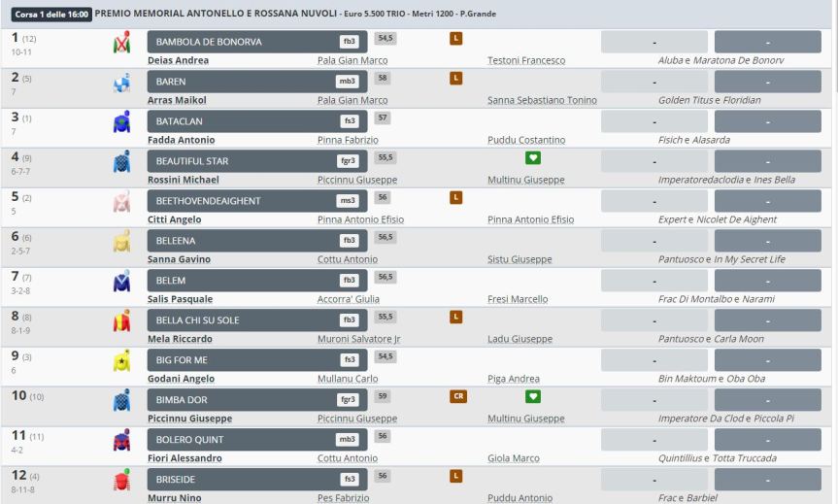Open owner link Piga Andrea
The height and width of the screenshot is (504, 838).
click(x=514, y=379)
